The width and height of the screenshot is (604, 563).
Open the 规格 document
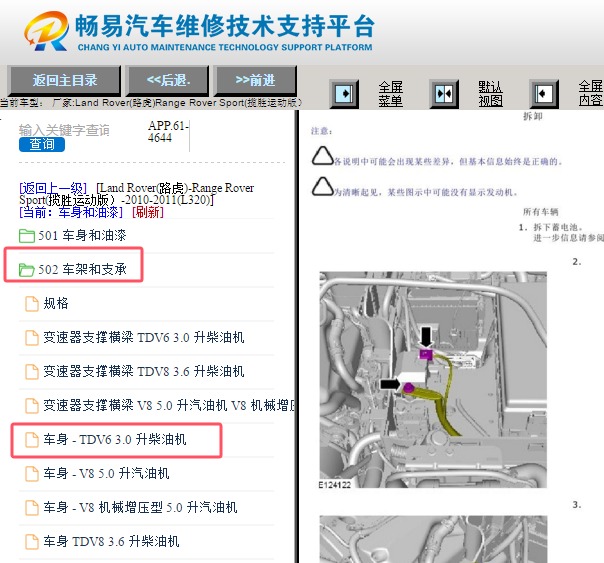point(56,303)
